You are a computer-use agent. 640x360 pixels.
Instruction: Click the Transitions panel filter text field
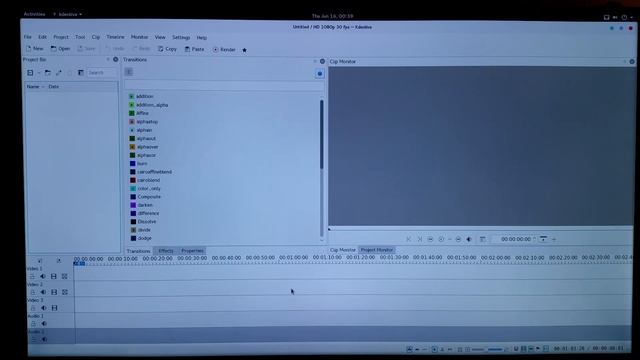pos(224,85)
